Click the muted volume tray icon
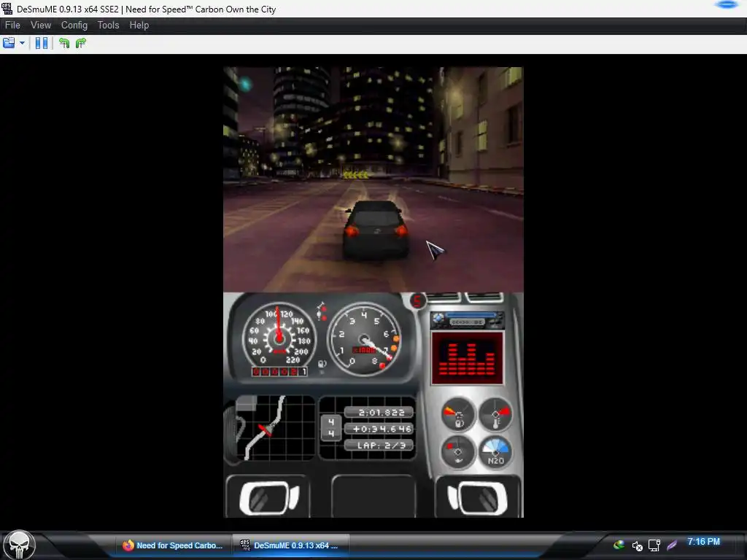Screen dimensions: 747x560 [x=637, y=545]
